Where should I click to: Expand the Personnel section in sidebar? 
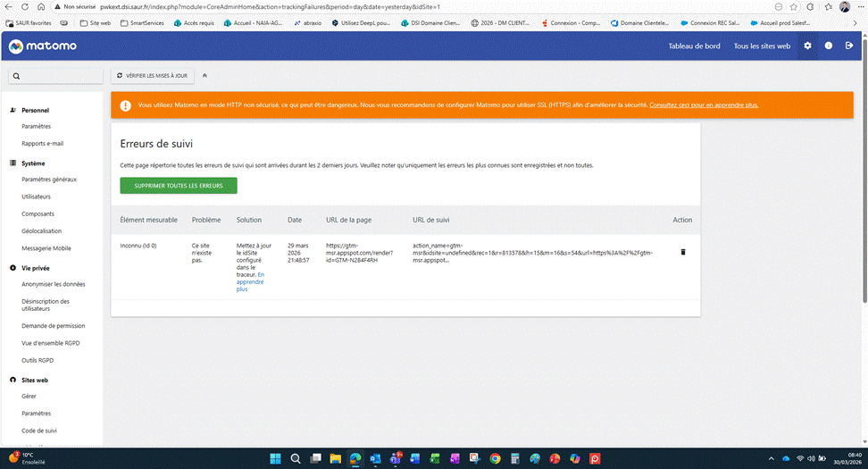pos(36,110)
